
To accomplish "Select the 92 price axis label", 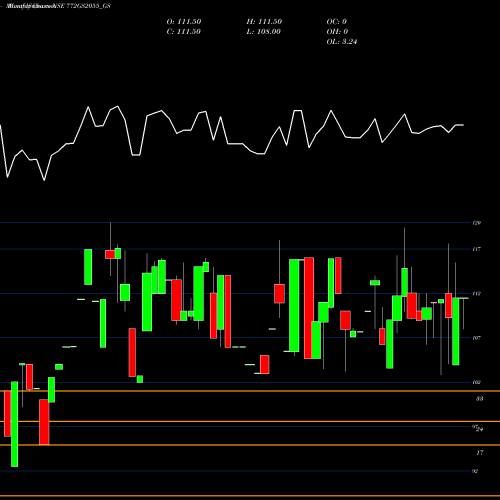I will click(x=475, y=471).
